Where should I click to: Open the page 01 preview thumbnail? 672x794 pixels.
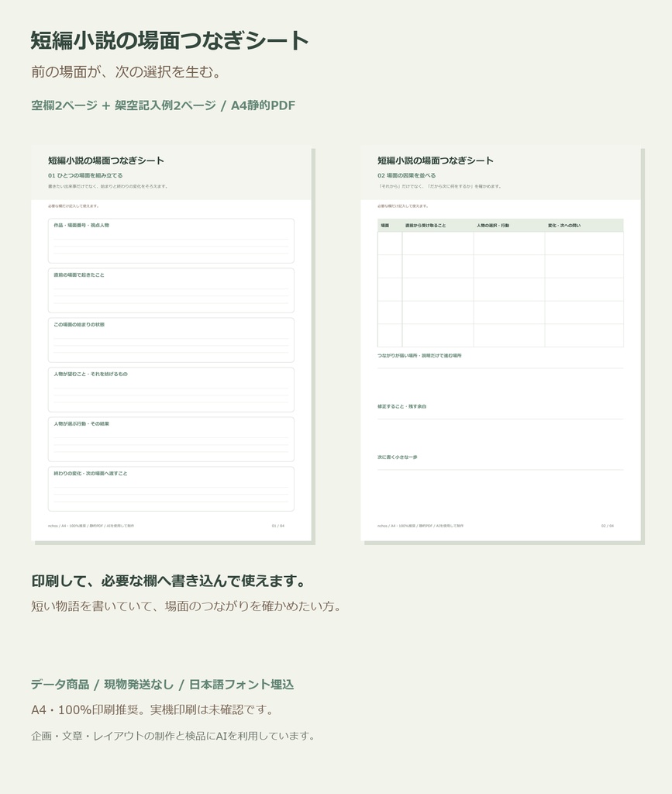[x=171, y=343]
